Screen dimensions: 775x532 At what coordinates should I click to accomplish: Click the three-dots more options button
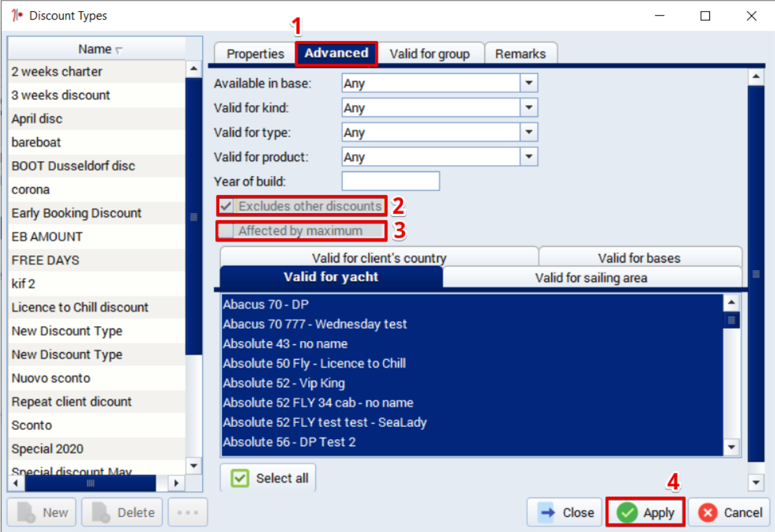point(188,513)
